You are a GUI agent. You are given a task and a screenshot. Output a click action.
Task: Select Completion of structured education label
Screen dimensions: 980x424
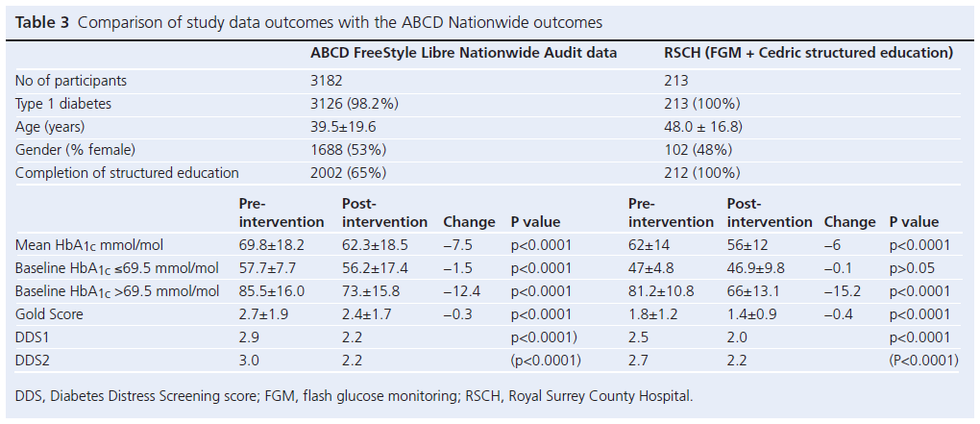click(x=127, y=173)
